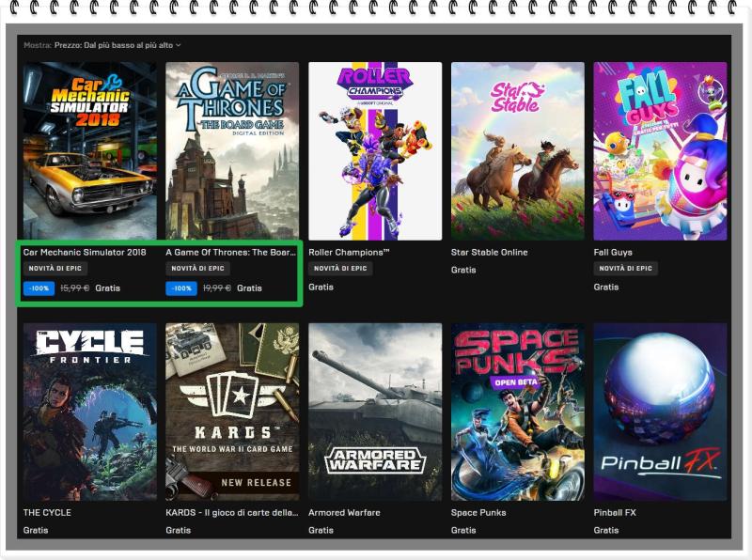Select the Fall Guys game thumbnail
Image resolution: width=752 pixels, height=560 pixels.
(660, 150)
